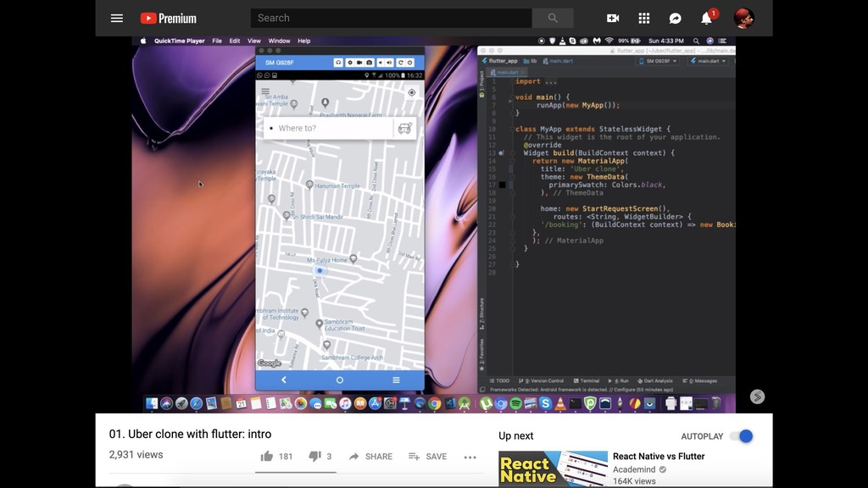This screenshot has width=868, height=488.
Task: Click the search magnifier button
Action: (553, 18)
